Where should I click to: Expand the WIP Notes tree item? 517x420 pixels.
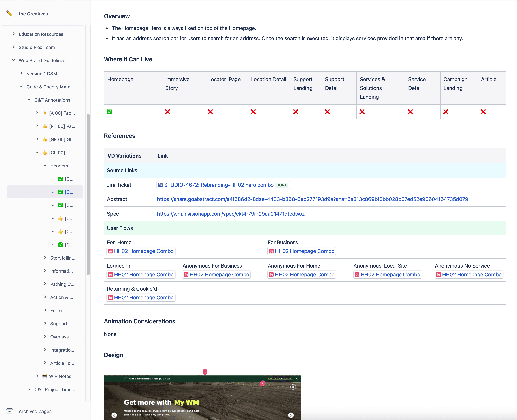tap(37, 376)
